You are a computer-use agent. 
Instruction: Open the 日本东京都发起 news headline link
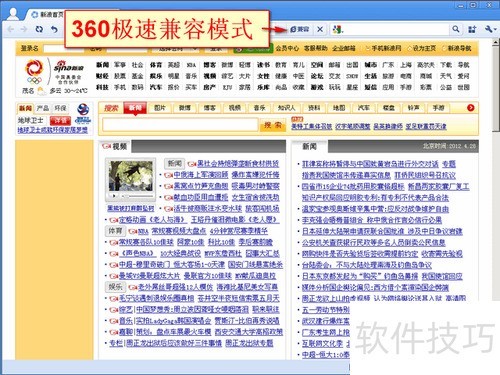360,276
